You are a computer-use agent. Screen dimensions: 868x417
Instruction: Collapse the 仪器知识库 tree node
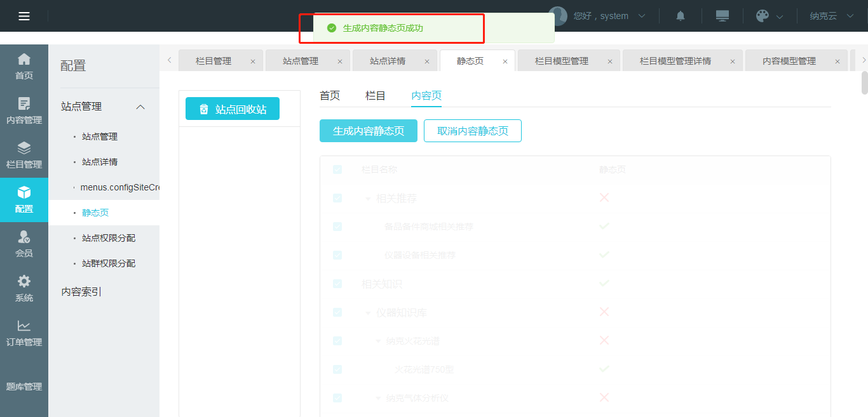tap(368, 313)
